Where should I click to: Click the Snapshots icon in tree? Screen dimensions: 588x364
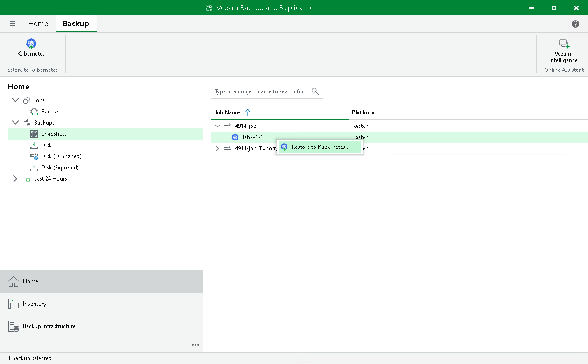(34, 134)
